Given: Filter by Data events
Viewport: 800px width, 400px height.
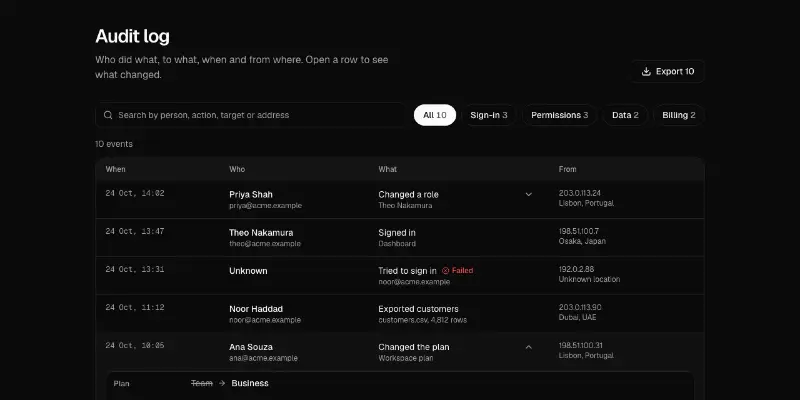Looking at the screenshot, I should pos(625,115).
